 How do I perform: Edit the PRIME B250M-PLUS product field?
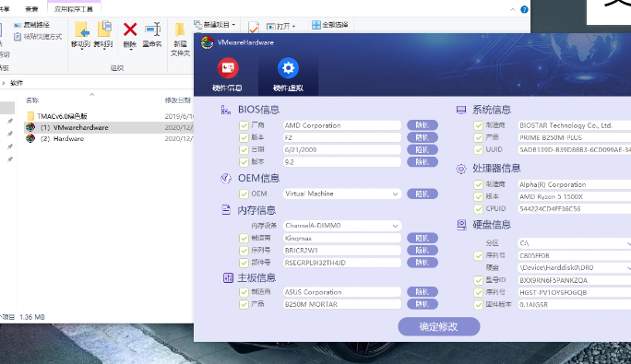coord(574,137)
